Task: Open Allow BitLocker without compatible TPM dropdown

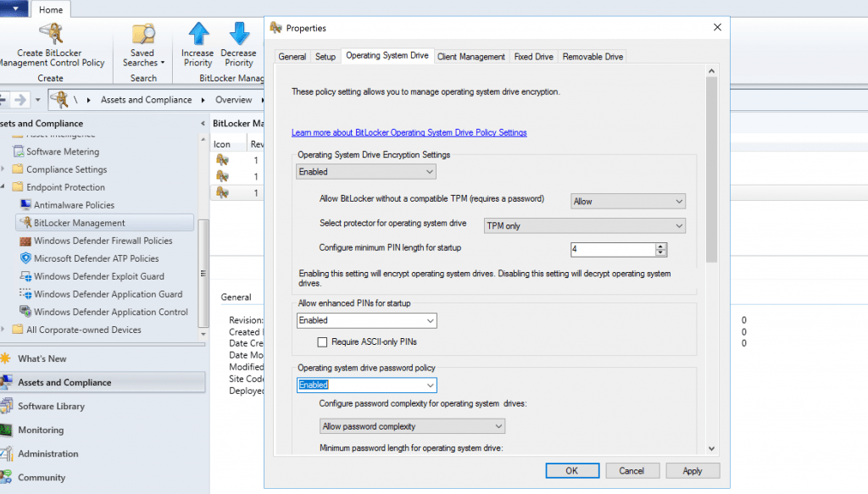Action: (x=628, y=202)
